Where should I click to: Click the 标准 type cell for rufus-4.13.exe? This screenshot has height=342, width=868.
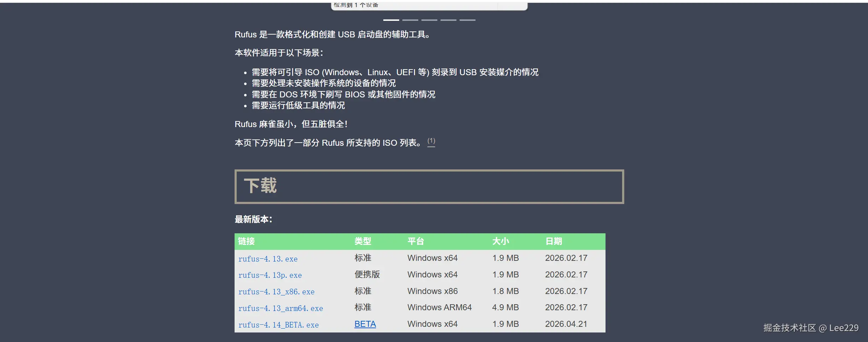tap(363, 258)
